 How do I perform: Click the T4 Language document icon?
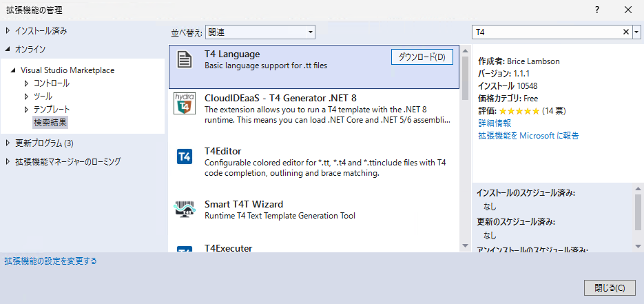point(185,59)
